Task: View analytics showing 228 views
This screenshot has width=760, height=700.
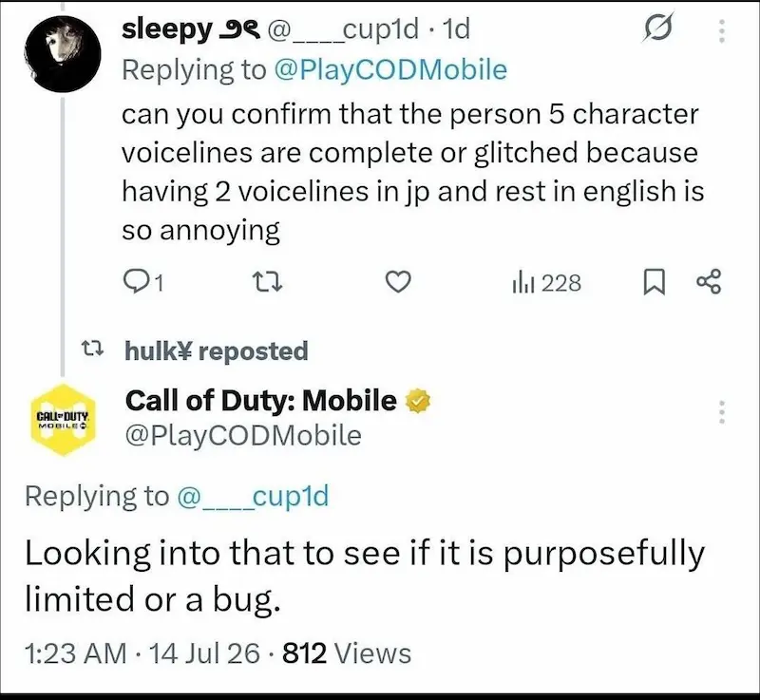Action: [546, 282]
